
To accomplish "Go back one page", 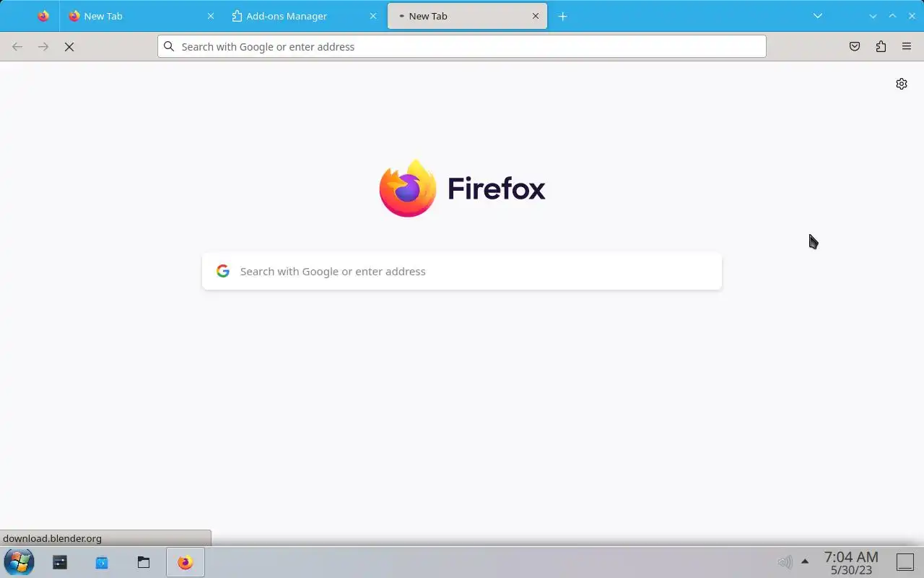I will (17, 46).
